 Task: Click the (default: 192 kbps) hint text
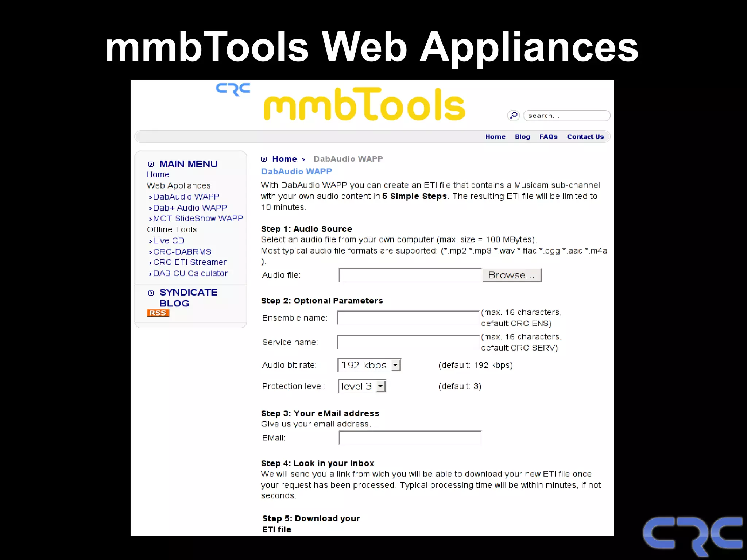click(476, 365)
